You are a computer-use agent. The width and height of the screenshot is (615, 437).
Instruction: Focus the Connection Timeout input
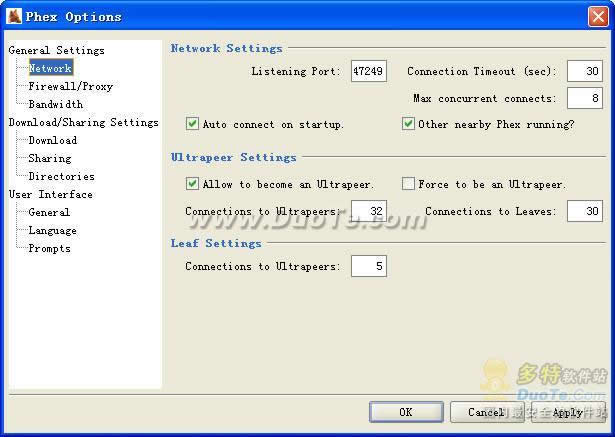click(584, 72)
